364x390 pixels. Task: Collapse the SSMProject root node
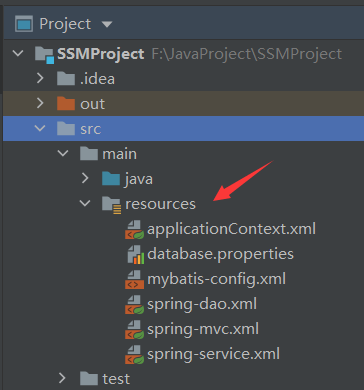pos(18,53)
